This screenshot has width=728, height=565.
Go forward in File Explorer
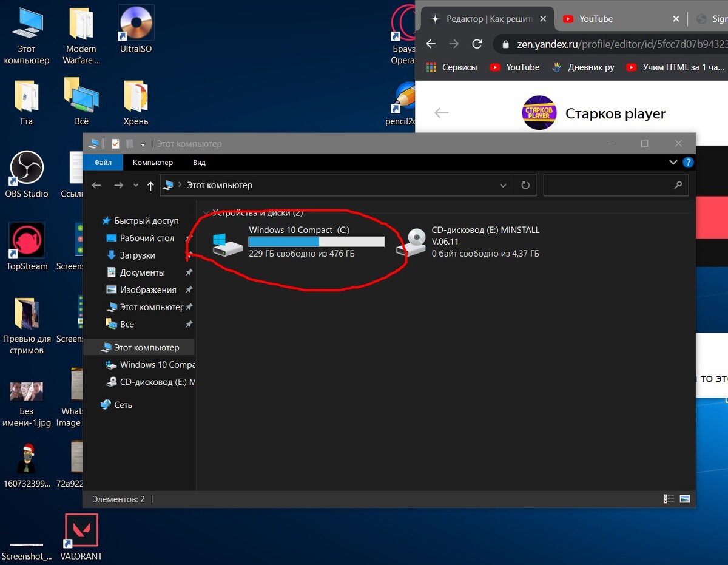pyautogui.click(x=118, y=185)
